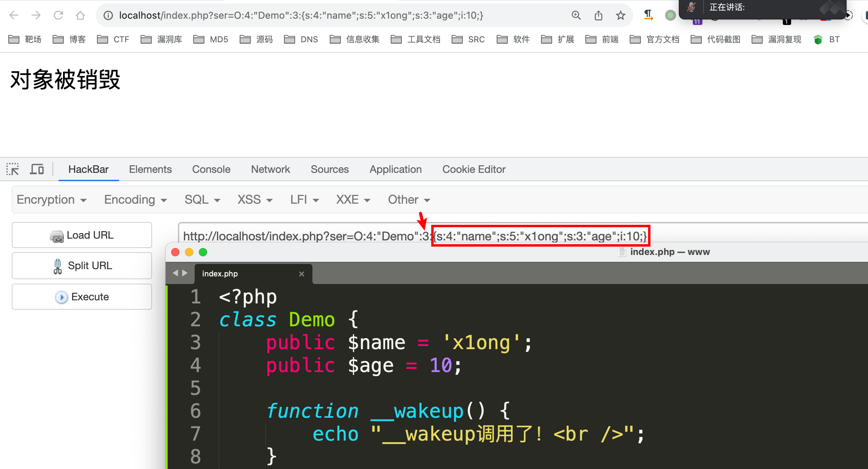
Task: Switch to the Elements tab
Action: (x=150, y=169)
